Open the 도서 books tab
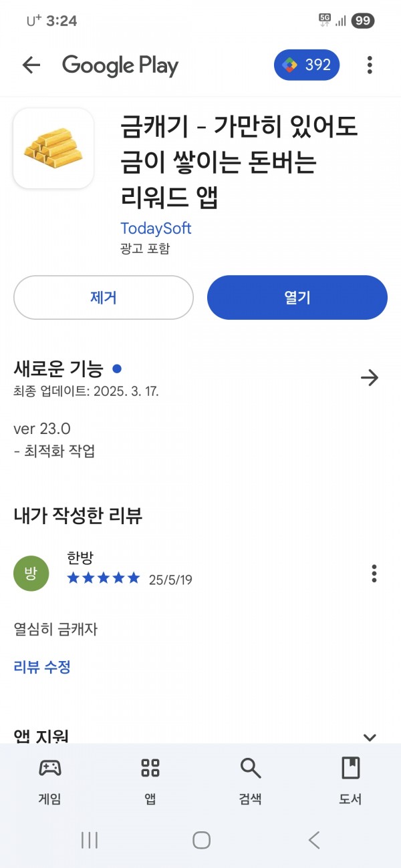 [x=351, y=781]
